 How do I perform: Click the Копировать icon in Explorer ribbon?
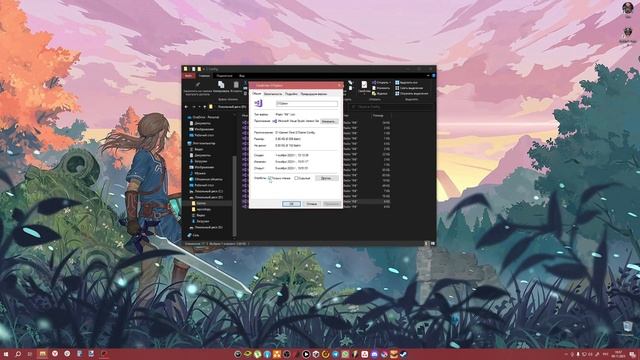click(x=221, y=84)
